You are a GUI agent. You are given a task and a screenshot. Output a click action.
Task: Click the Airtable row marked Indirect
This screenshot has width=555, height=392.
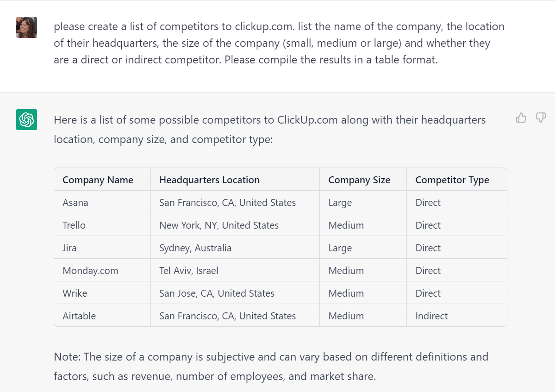(x=79, y=316)
